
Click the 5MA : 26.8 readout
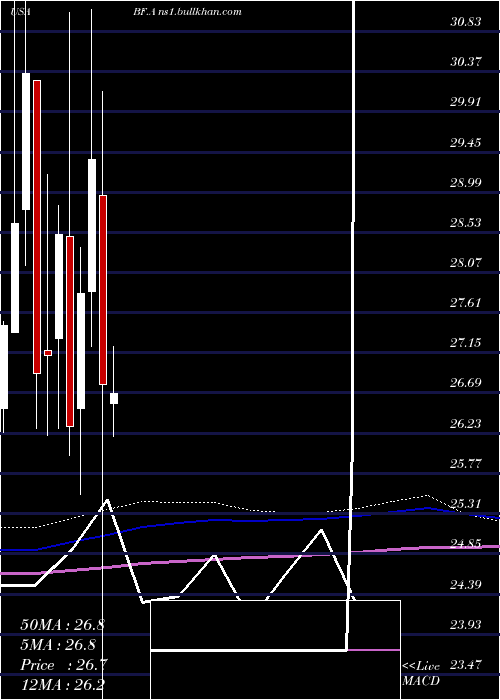click(x=58, y=645)
